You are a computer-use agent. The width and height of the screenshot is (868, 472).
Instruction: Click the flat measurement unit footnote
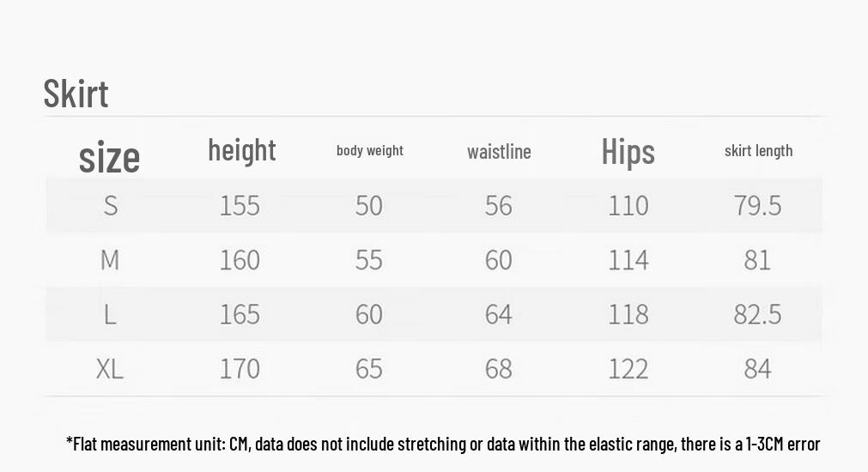tap(443, 444)
